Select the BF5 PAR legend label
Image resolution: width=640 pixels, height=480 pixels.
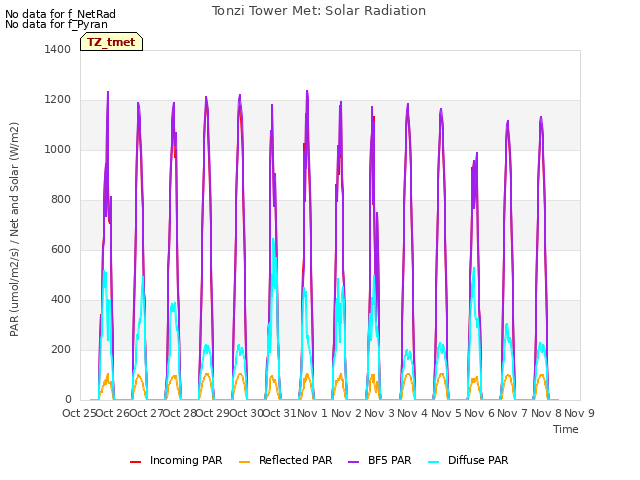(x=389, y=460)
